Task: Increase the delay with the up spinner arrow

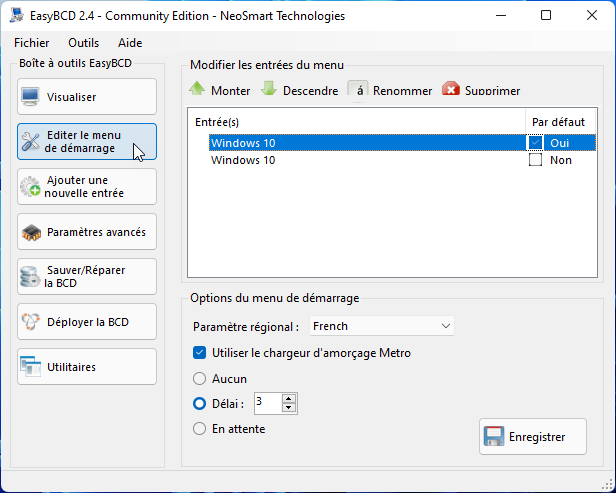Action: pyautogui.click(x=289, y=399)
